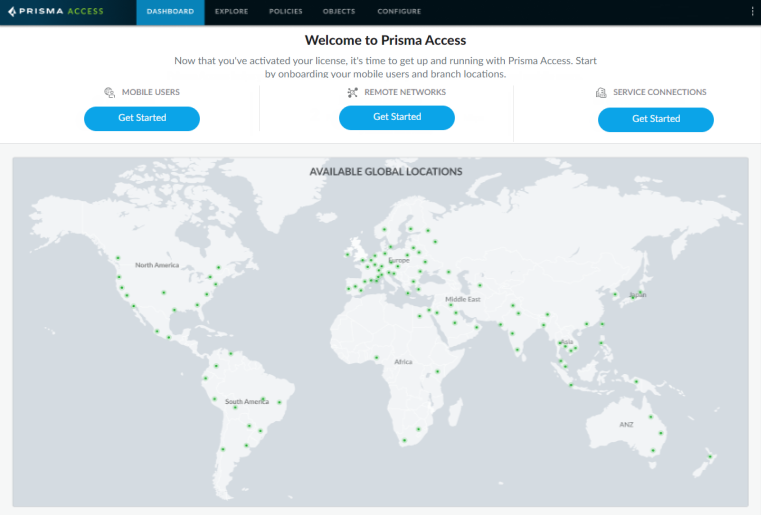Select the Japan map label

[x=637, y=295]
